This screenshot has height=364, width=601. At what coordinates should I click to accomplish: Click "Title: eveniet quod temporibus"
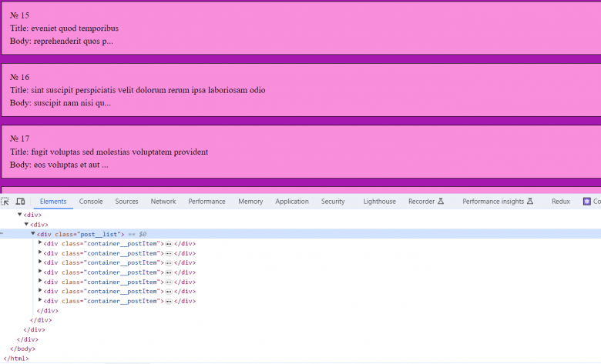coord(64,28)
